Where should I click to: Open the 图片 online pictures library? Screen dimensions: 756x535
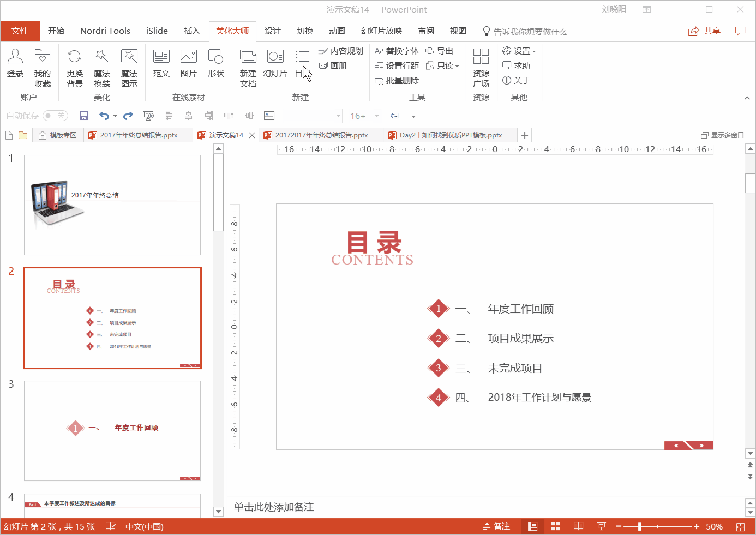point(189,63)
